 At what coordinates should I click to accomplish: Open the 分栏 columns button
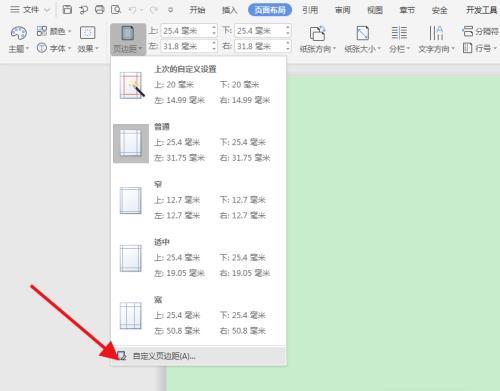399,39
